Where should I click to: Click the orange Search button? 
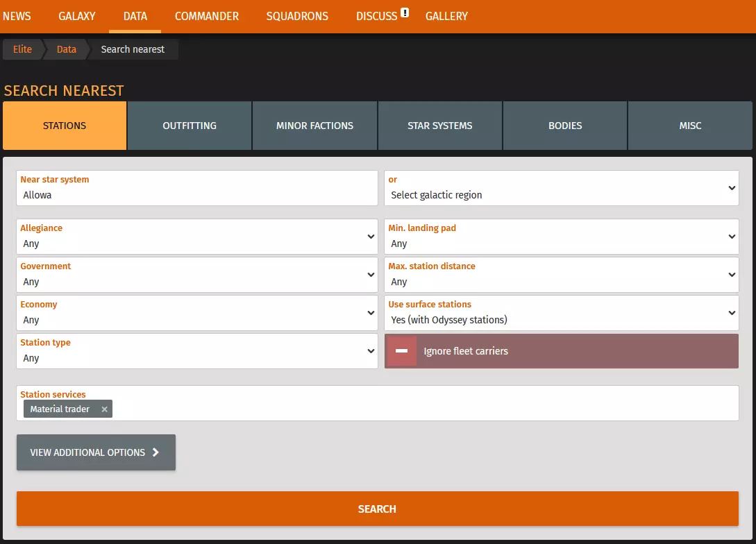point(378,509)
